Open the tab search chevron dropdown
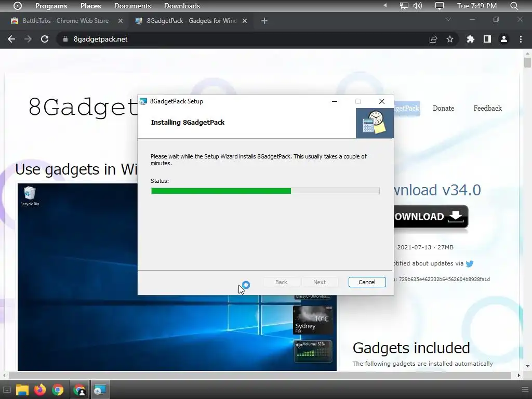532x399 pixels. [448, 20]
